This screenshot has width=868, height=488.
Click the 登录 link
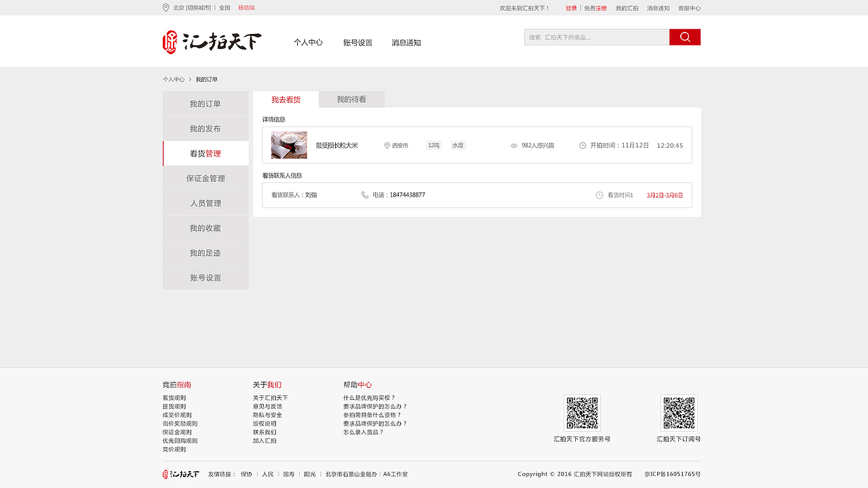[x=572, y=7]
